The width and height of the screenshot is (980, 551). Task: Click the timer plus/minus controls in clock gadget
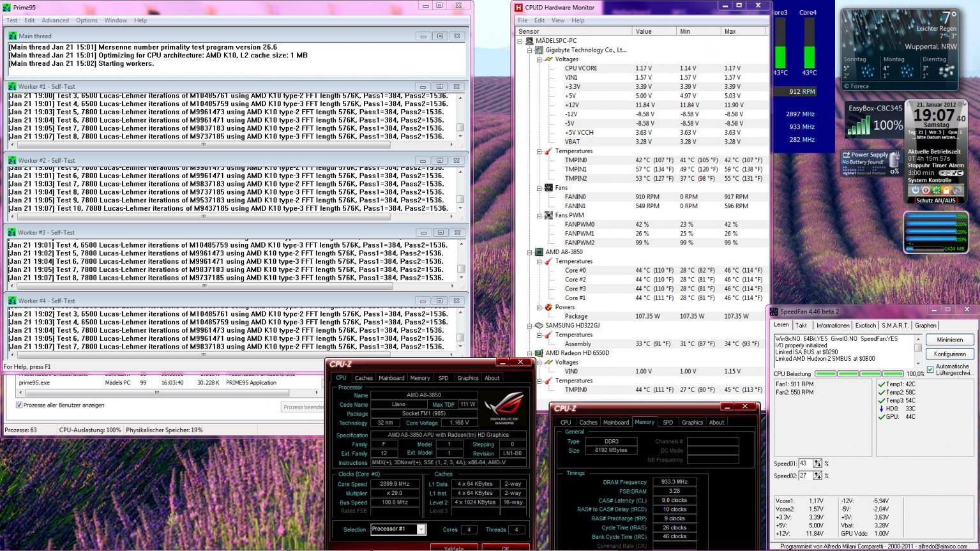click(x=951, y=173)
